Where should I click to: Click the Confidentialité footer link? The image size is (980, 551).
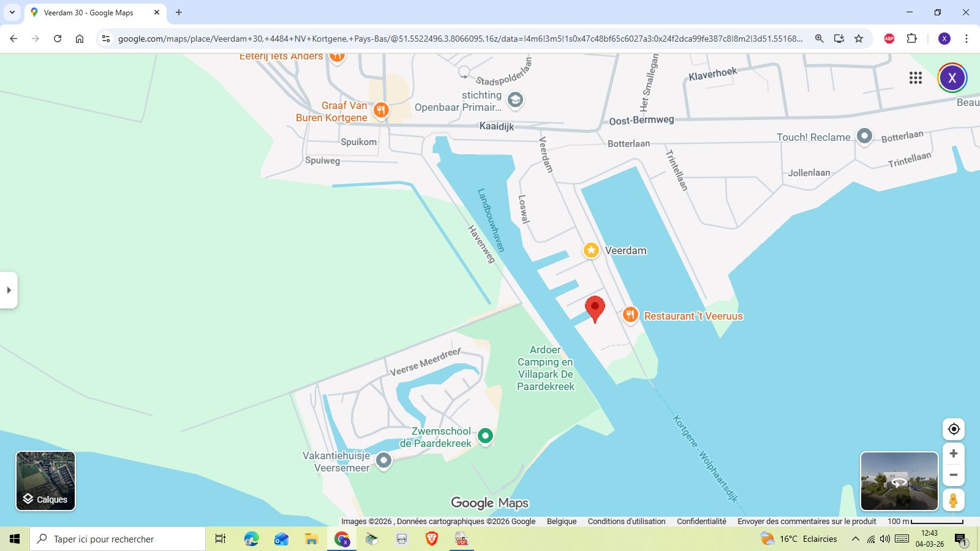click(x=701, y=522)
